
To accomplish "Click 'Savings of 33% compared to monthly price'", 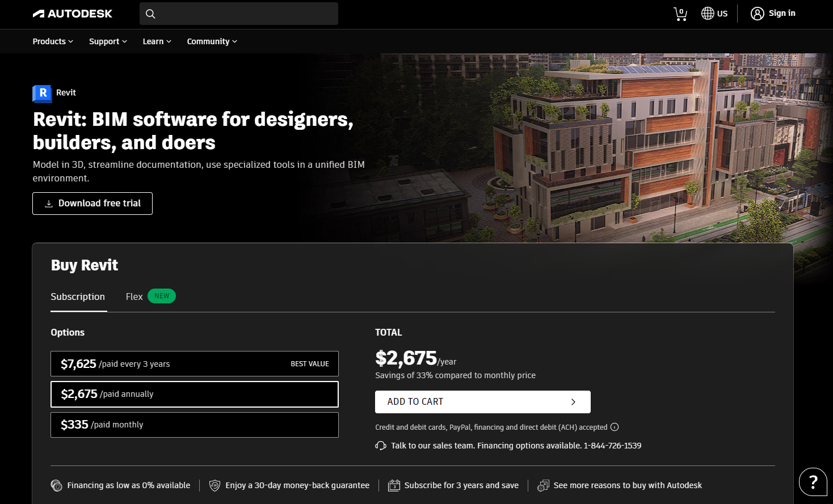I will (455, 375).
